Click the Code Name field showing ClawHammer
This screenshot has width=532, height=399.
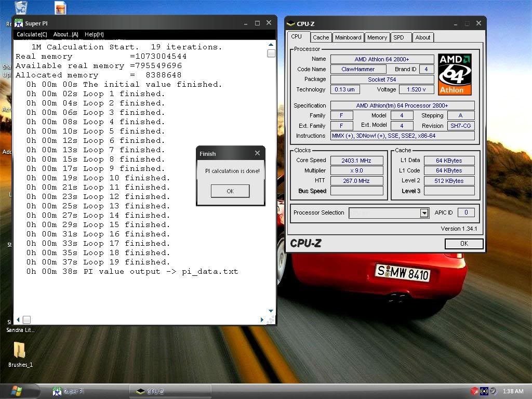coord(358,69)
